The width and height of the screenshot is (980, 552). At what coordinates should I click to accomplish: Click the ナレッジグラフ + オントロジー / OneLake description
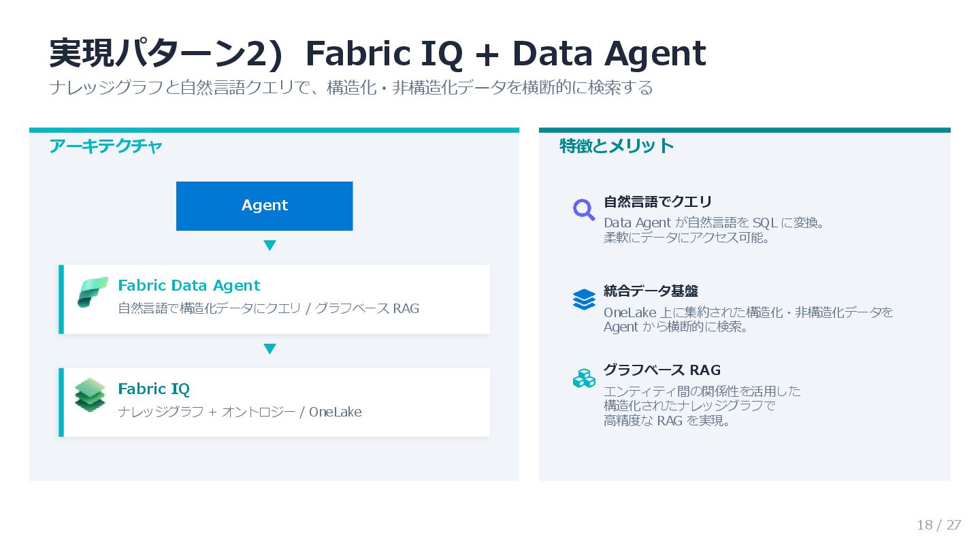[x=240, y=412]
